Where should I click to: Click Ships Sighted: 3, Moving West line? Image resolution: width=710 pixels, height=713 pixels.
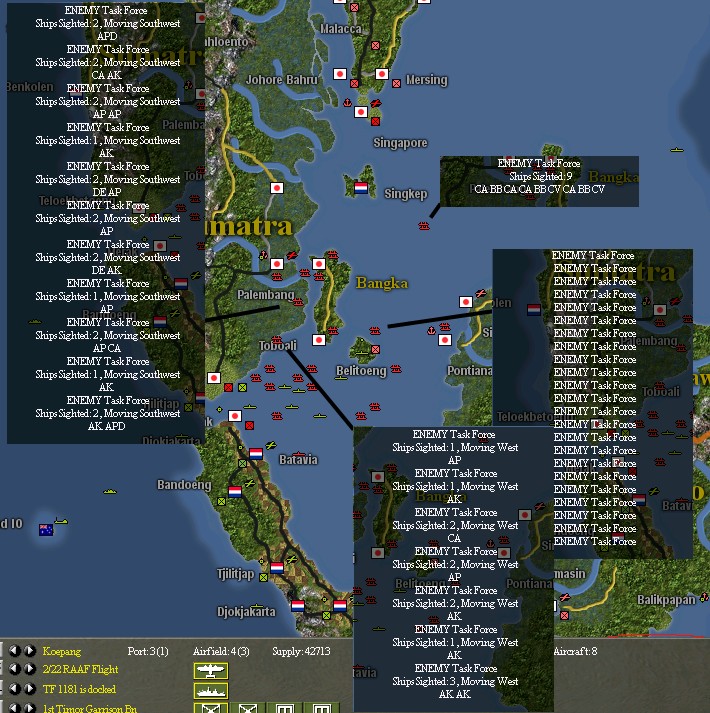[x=455, y=682]
